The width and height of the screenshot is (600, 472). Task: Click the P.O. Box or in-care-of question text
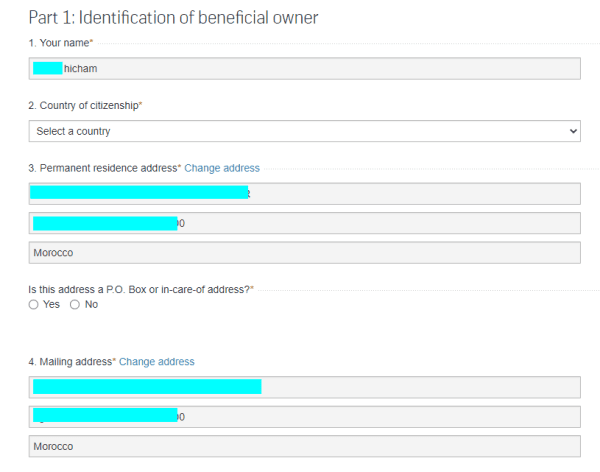point(139,289)
